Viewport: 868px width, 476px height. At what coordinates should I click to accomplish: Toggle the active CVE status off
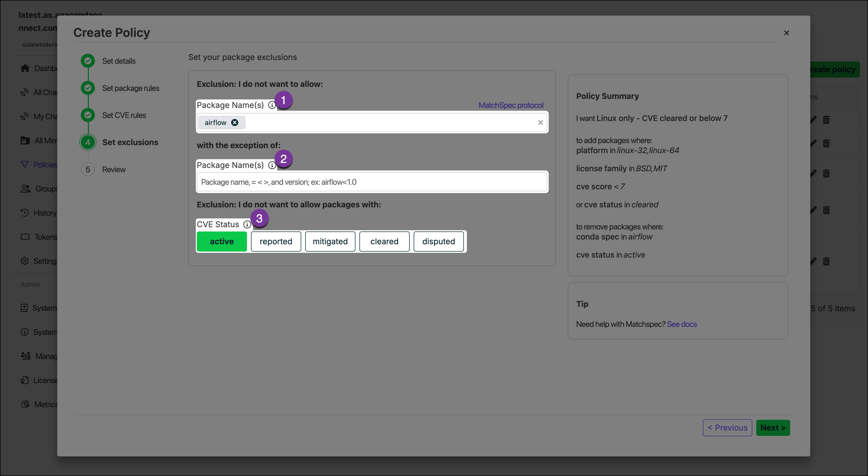(221, 241)
